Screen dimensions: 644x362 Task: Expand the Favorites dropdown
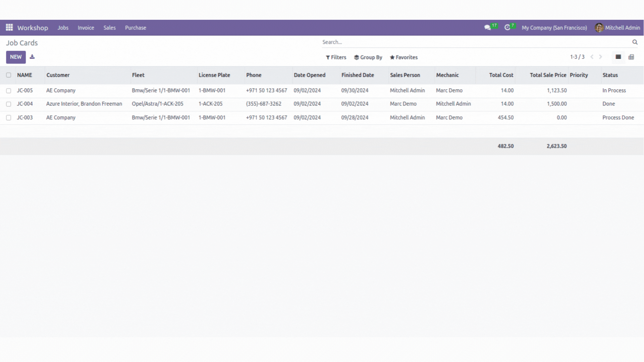404,57
